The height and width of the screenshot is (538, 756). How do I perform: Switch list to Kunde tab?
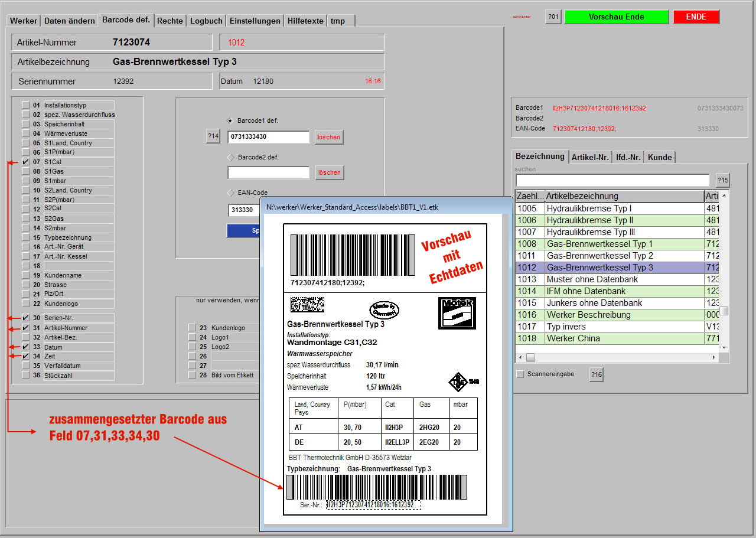point(660,157)
